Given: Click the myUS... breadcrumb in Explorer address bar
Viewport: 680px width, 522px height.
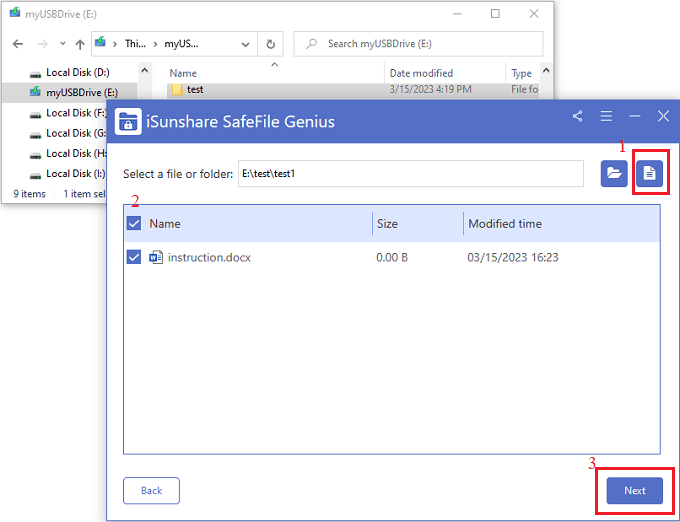Looking at the screenshot, I should click(181, 44).
